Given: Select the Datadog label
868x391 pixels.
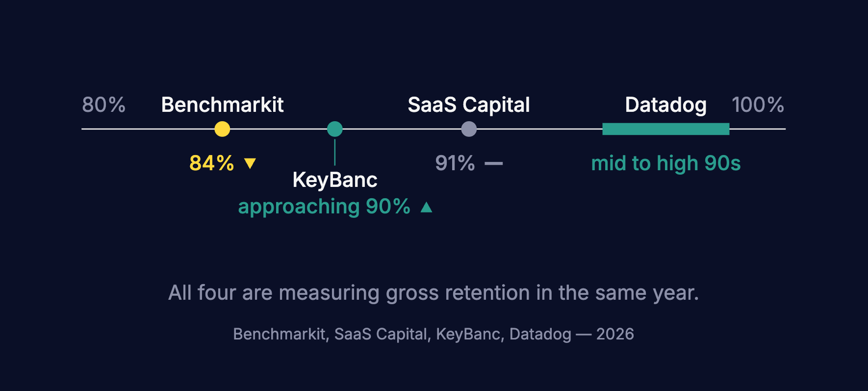Looking at the screenshot, I should click(666, 104).
